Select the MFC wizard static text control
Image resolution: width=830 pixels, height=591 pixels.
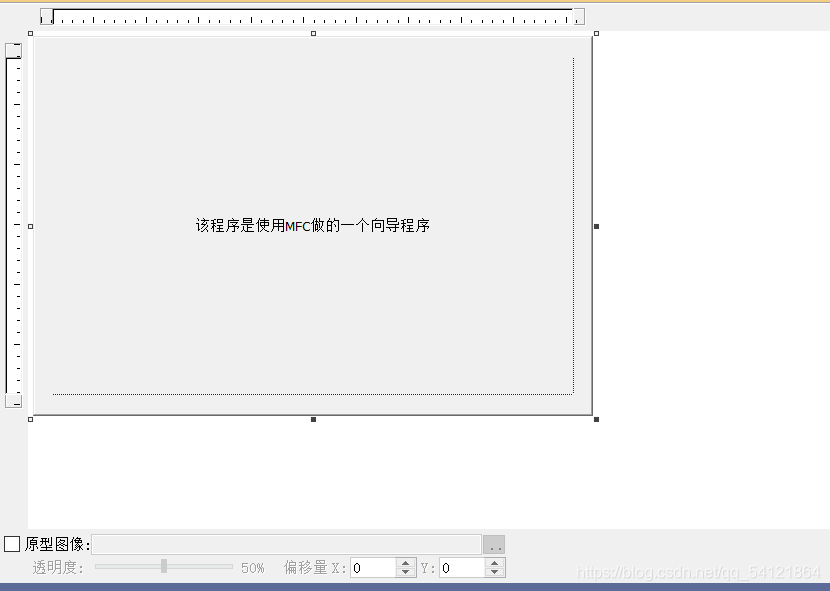pos(312,225)
